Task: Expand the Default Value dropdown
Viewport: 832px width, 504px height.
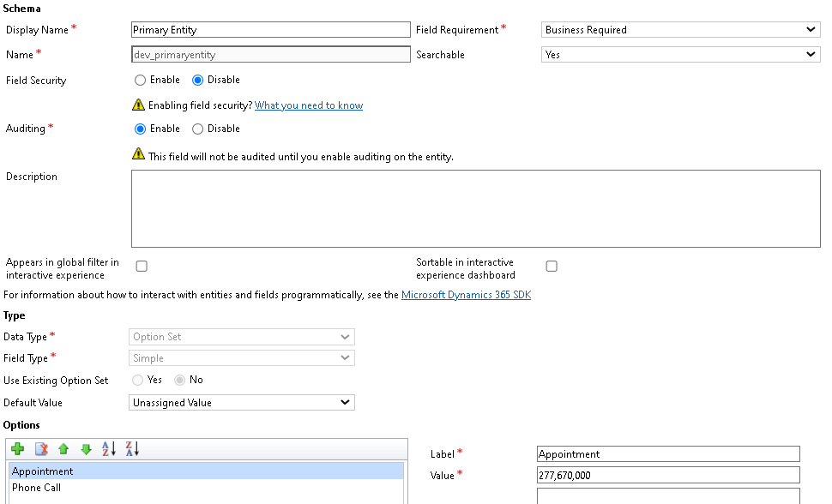Action: click(x=241, y=403)
